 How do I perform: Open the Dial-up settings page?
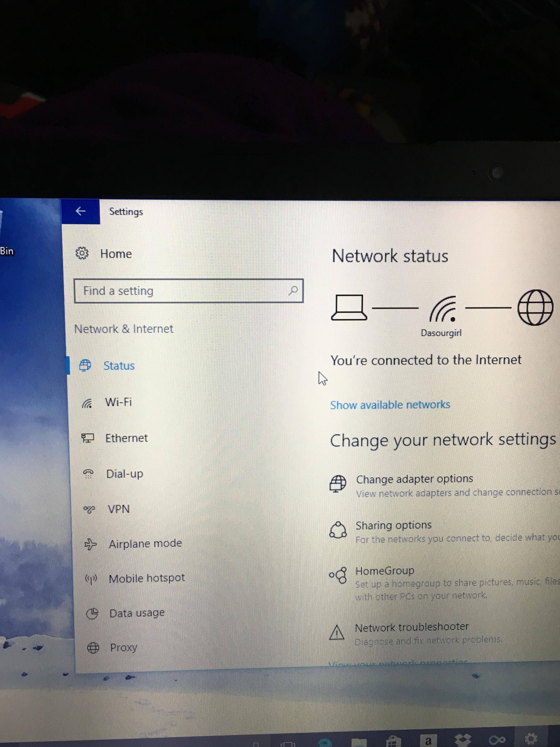[125, 474]
